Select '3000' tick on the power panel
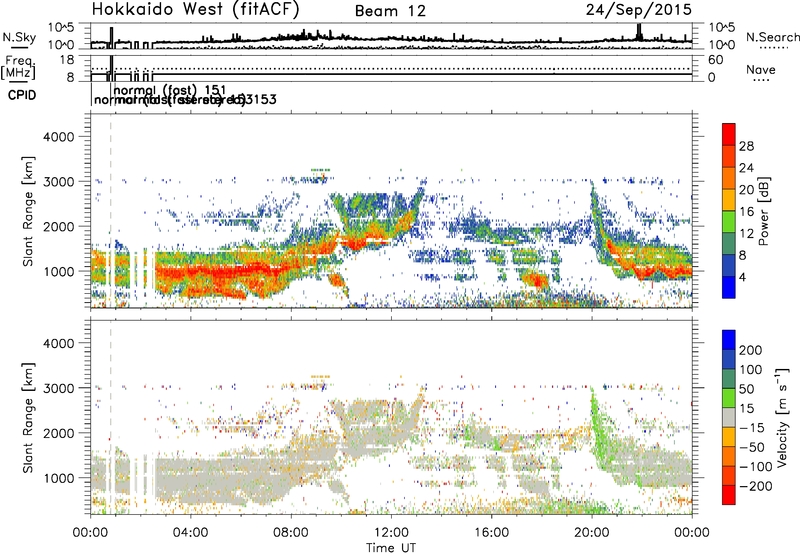This screenshot has height=554, width=800. click(x=58, y=182)
